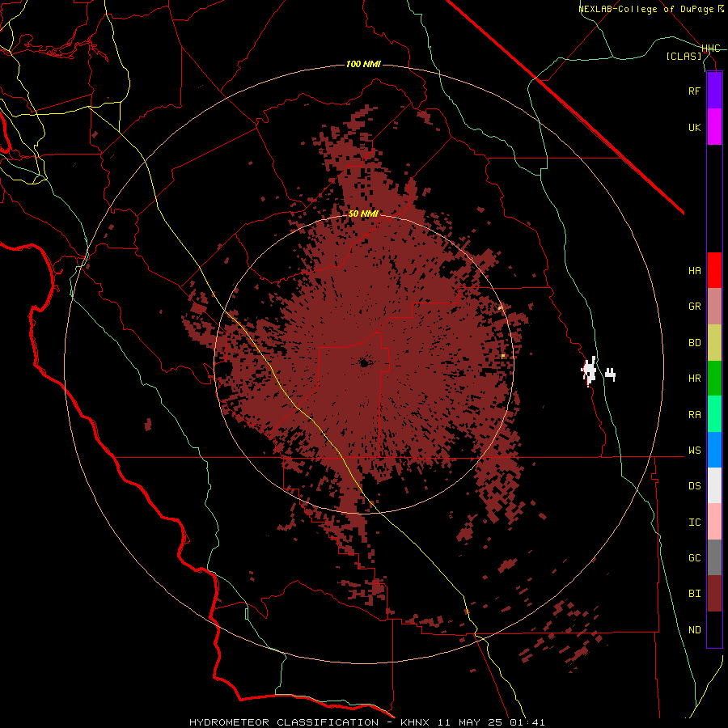The height and width of the screenshot is (728, 728).
Task: Click the [CLAS] legend header
Action: 684,56
